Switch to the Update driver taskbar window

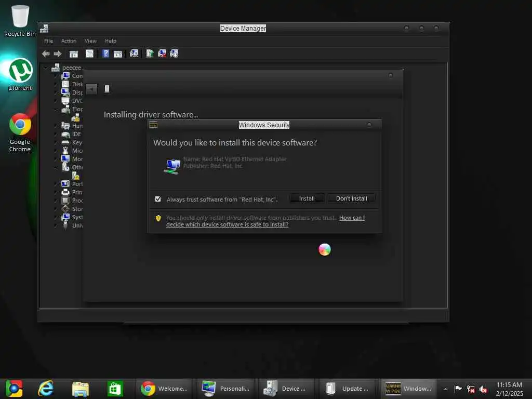[347, 389]
